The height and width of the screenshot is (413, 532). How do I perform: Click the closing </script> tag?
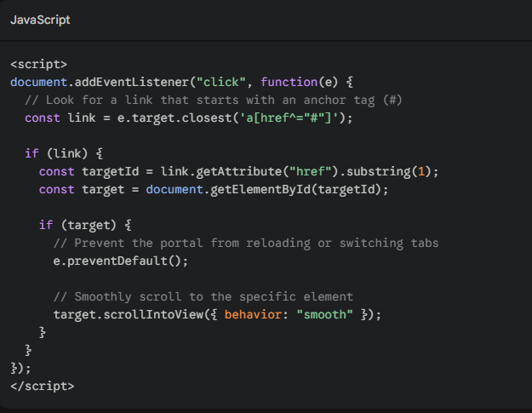click(x=42, y=386)
